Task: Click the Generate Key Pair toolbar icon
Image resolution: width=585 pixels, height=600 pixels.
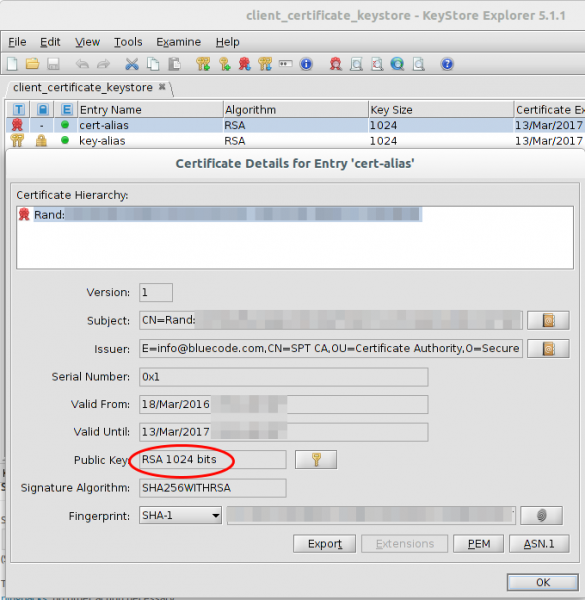Action: click(203, 64)
